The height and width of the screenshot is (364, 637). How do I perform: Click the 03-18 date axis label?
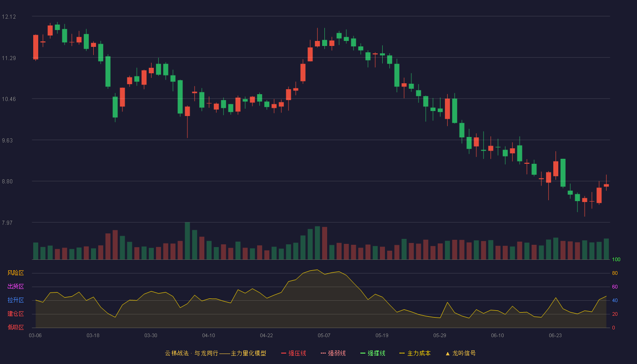coord(93,335)
